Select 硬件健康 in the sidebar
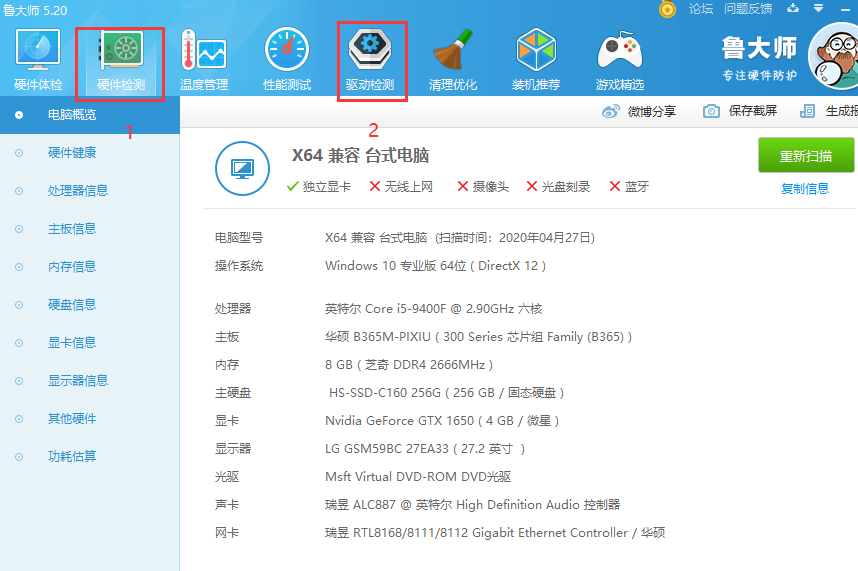The image size is (858, 571). (72, 153)
